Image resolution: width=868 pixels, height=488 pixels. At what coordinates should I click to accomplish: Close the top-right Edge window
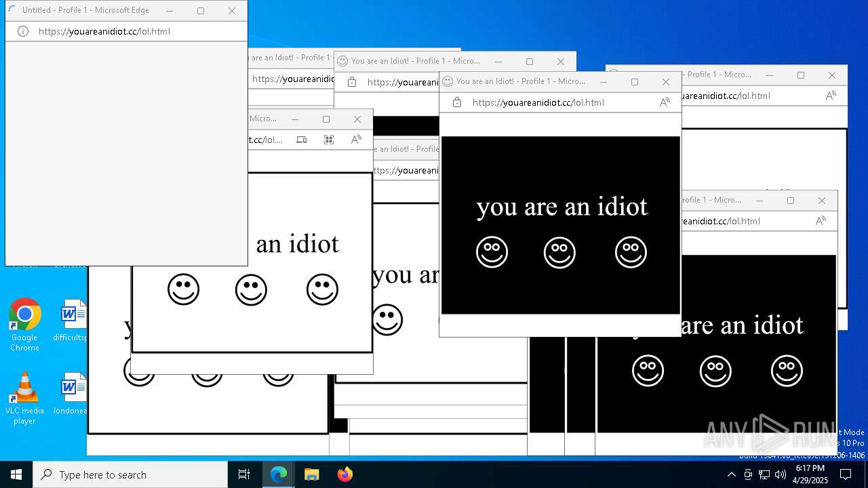[832, 75]
